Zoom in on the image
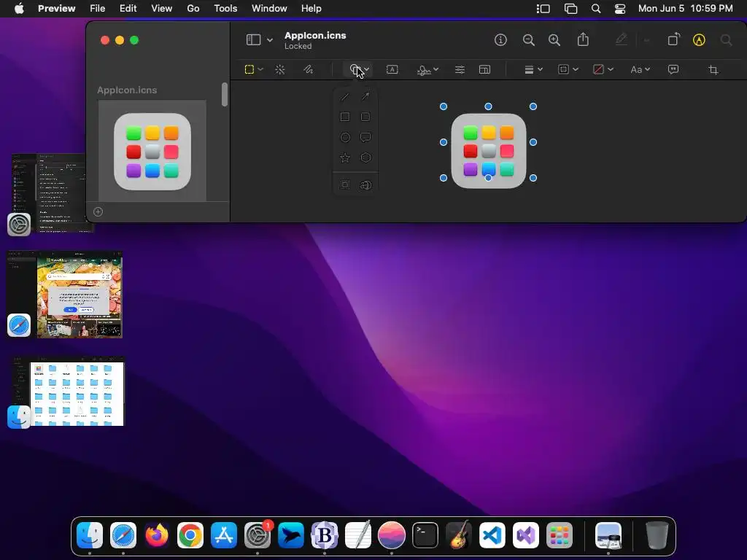Screen dimensions: 747x560 pyautogui.click(x=554, y=40)
